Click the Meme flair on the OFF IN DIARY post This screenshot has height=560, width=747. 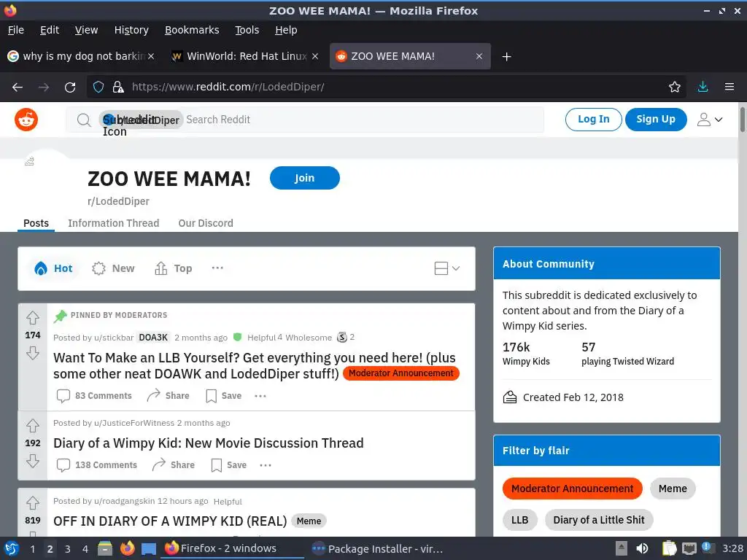click(x=309, y=521)
